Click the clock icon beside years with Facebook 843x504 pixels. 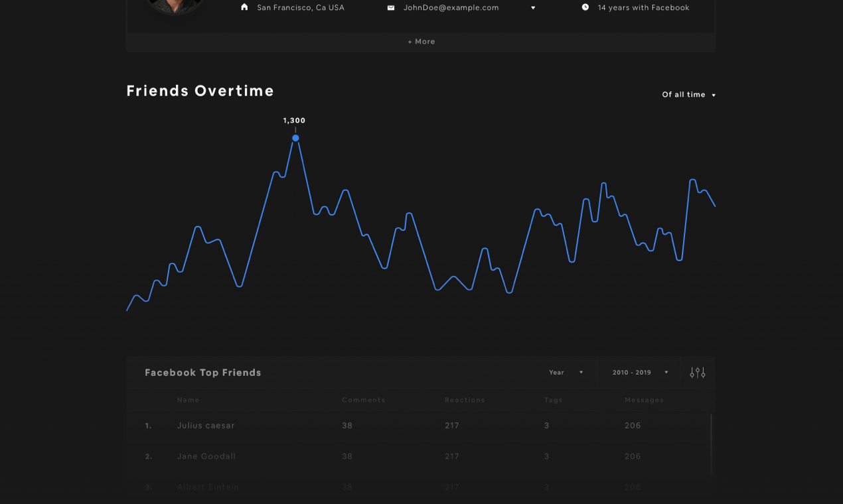(x=585, y=7)
